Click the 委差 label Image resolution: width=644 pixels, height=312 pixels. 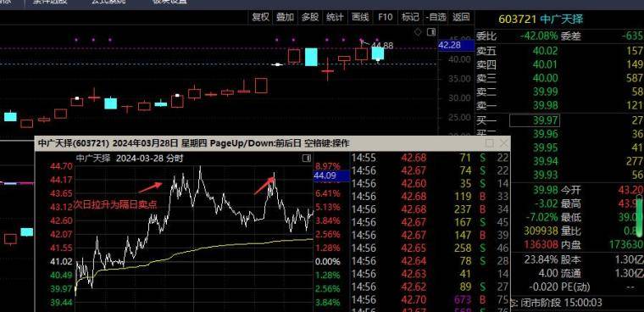click(x=571, y=36)
